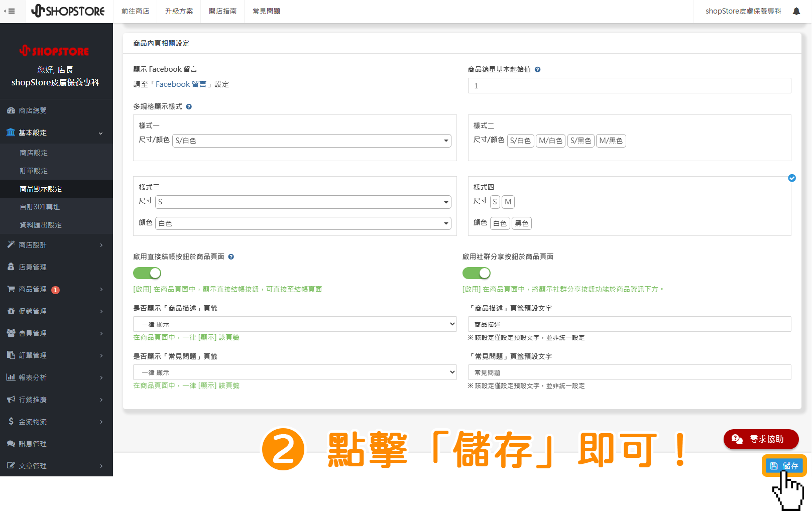Click the 商店總覽 dashboard icon

coord(11,110)
